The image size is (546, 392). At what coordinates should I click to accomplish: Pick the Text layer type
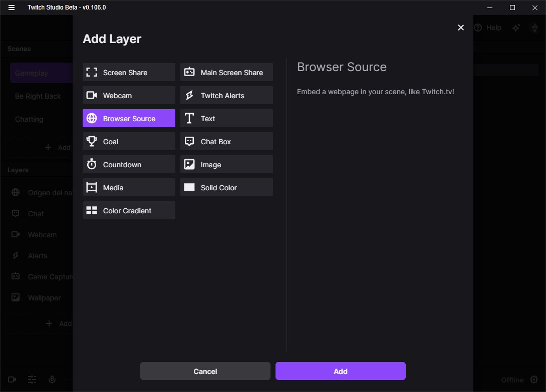point(226,119)
